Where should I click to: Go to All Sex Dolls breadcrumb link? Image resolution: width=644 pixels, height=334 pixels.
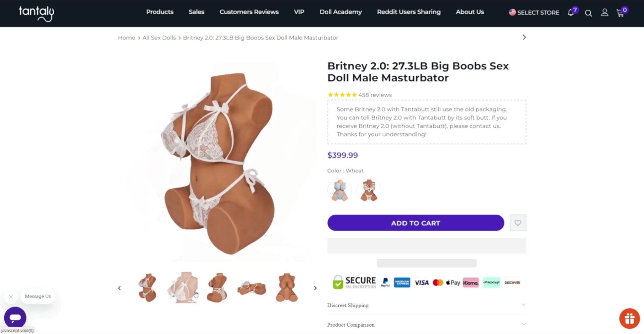(x=159, y=38)
